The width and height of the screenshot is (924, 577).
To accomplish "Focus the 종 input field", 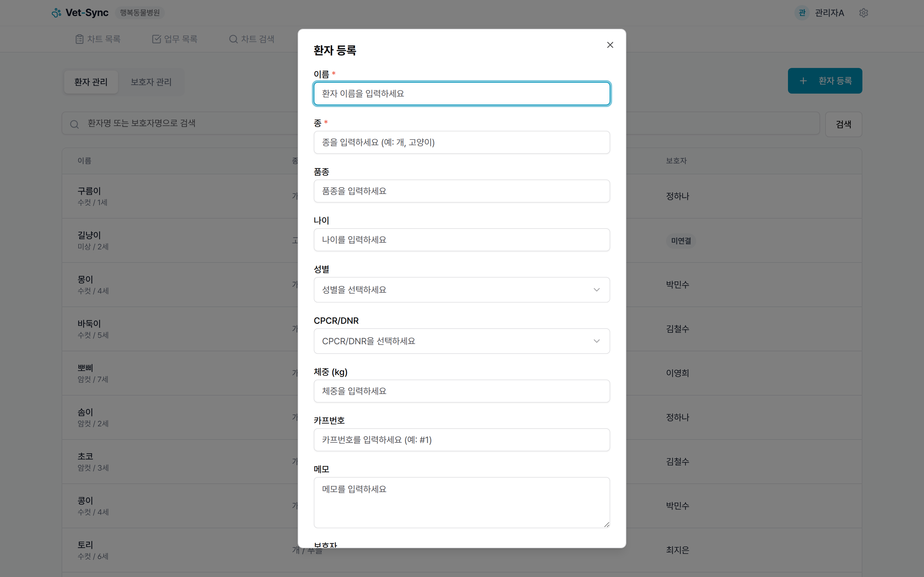I will click(x=462, y=142).
